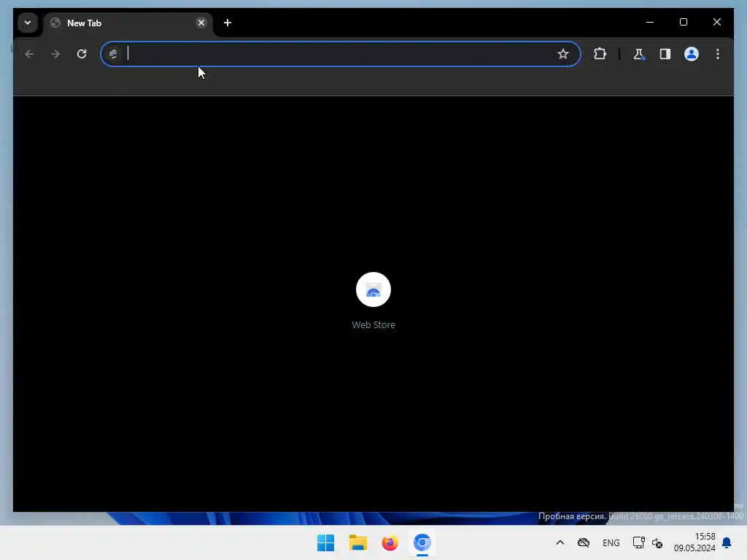The height and width of the screenshot is (560, 747).
Task: Launch Firefox from taskbar
Action: pyautogui.click(x=390, y=542)
